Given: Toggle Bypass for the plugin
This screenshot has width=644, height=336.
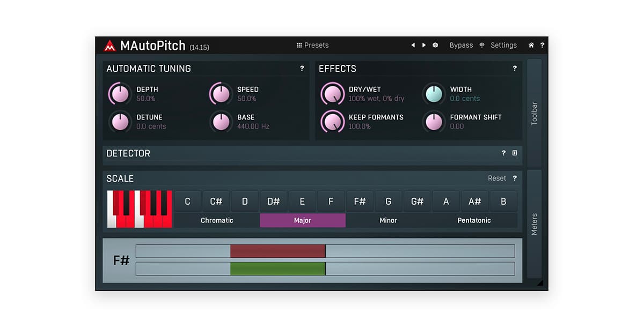Looking at the screenshot, I should click(x=461, y=45).
